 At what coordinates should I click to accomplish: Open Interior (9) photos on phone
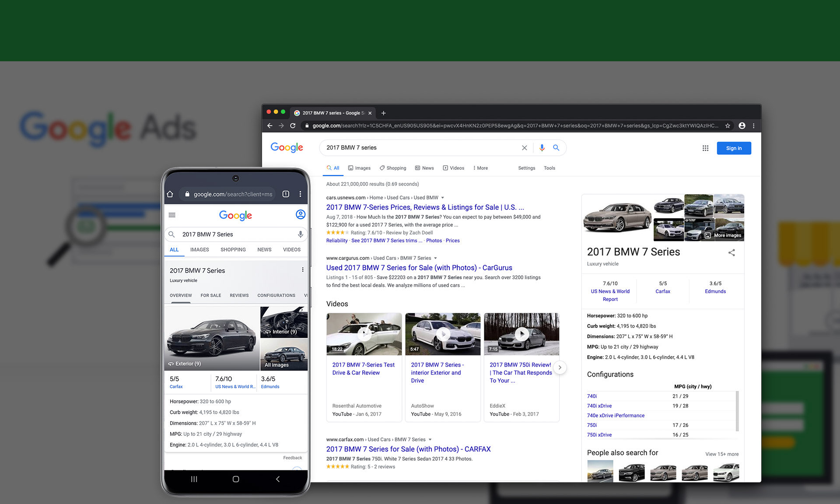[x=284, y=322]
